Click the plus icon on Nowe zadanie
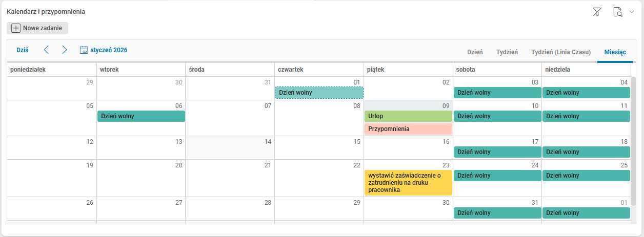Viewport: 644px width, 237px height. point(16,28)
